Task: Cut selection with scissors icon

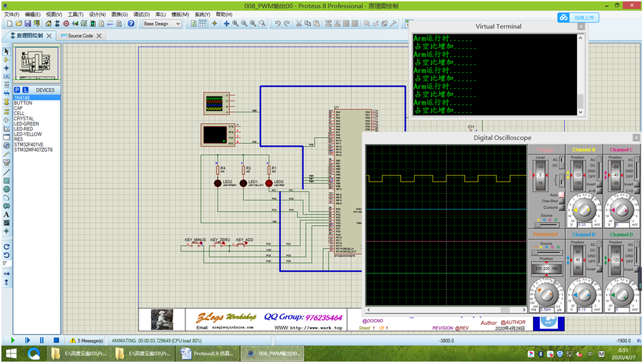Action: click(299, 24)
